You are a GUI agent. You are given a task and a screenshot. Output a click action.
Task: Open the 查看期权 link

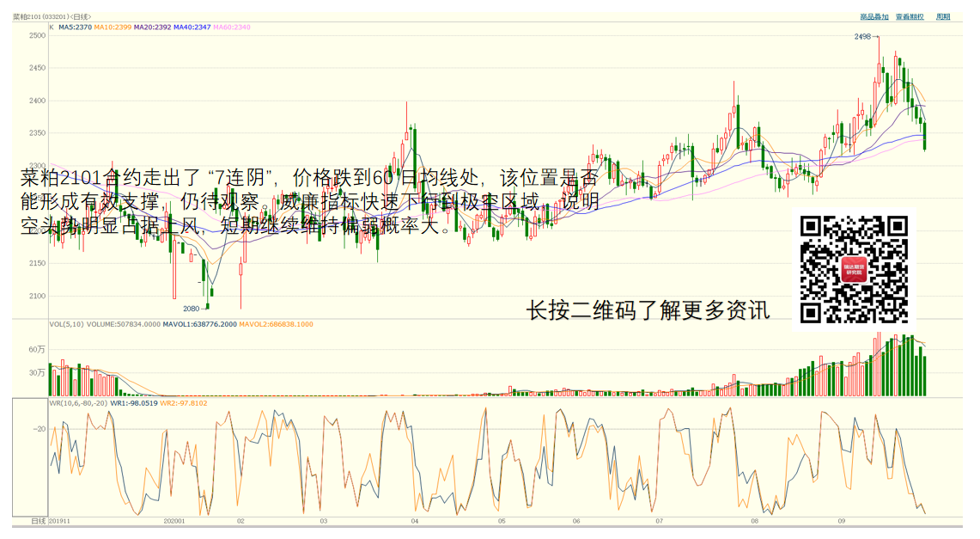pyautogui.click(x=910, y=17)
